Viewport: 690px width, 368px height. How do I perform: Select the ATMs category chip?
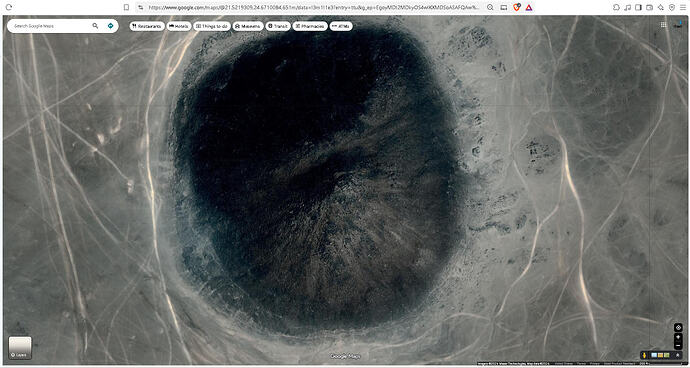point(341,26)
